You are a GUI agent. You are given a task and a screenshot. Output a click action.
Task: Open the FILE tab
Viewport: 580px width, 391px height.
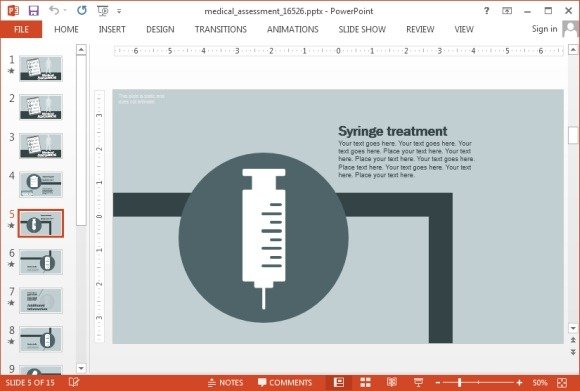21,29
